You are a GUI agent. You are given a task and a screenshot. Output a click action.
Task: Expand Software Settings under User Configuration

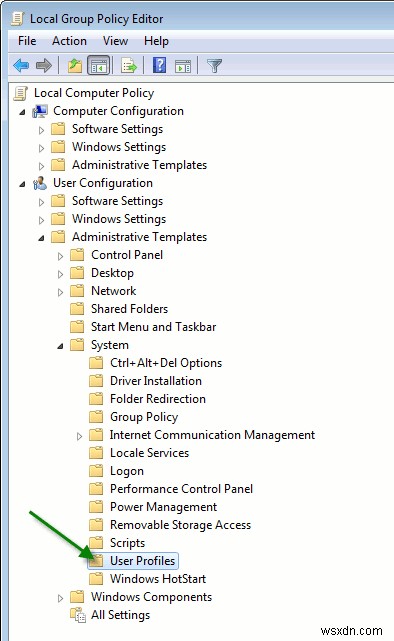point(41,202)
